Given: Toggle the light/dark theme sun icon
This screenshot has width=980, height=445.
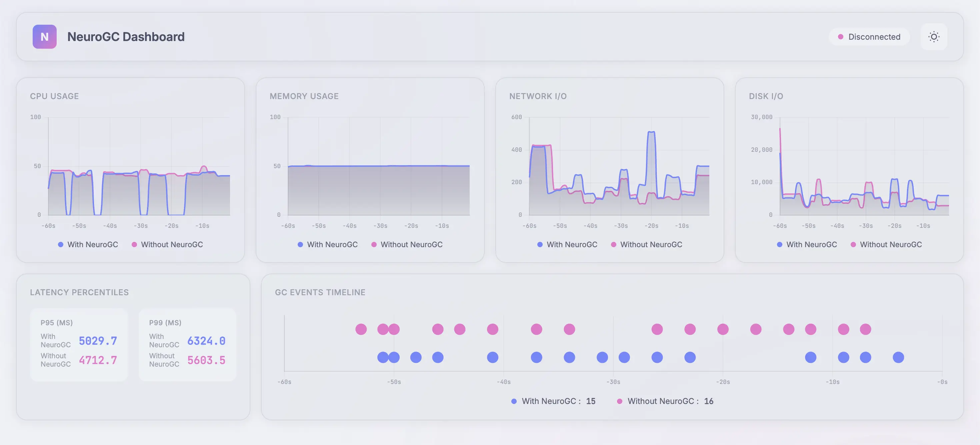Looking at the screenshot, I should (934, 37).
